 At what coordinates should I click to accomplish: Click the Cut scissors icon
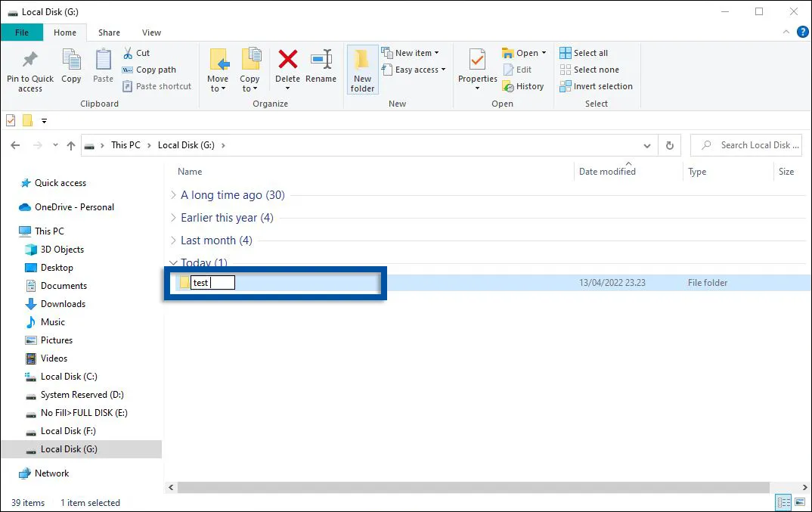coord(129,53)
